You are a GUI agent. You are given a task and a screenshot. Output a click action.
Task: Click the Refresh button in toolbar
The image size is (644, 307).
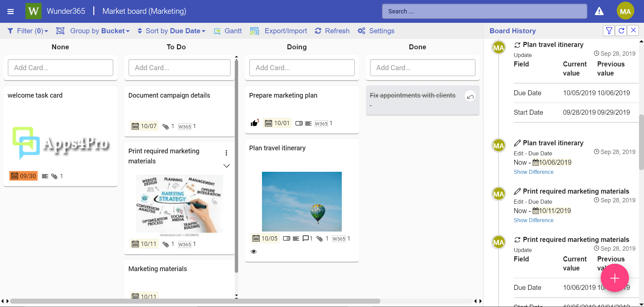pyautogui.click(x=332, y=31)
